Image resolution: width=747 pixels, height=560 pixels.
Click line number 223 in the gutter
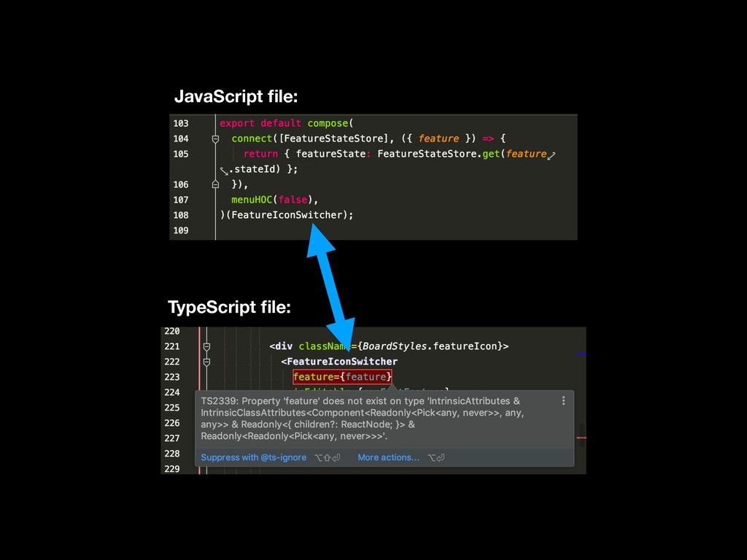click(x=172, y=377)
